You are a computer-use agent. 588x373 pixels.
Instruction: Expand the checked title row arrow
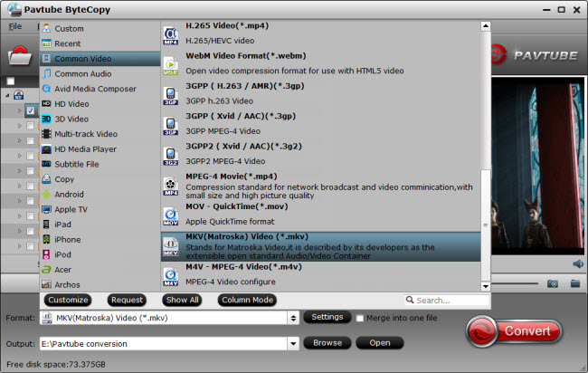pos(20,110)
